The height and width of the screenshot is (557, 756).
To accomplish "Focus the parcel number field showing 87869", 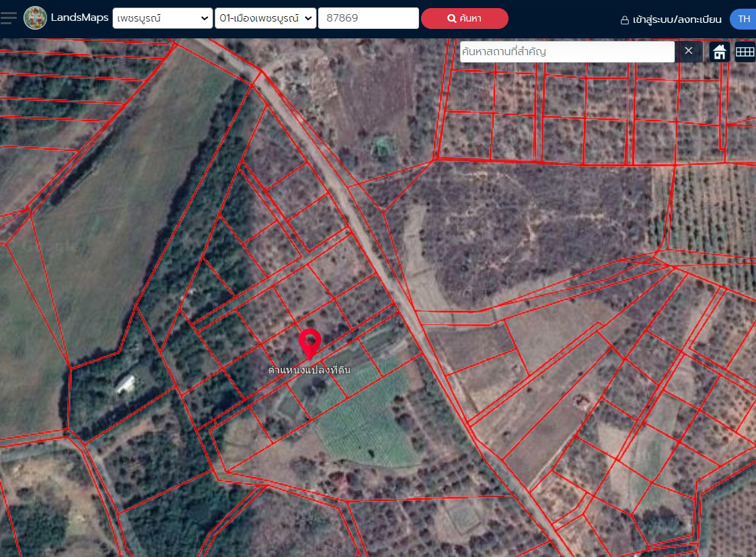I will 368,19.
